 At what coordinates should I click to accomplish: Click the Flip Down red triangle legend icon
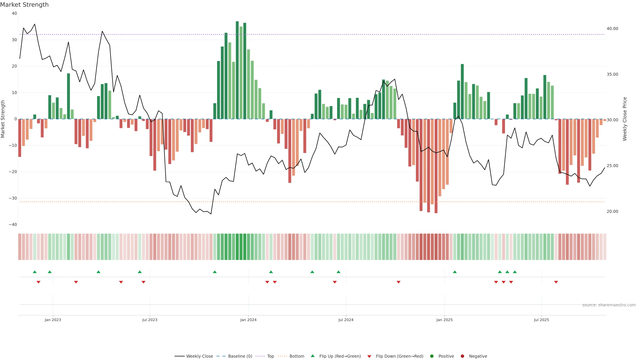point(369,356)
